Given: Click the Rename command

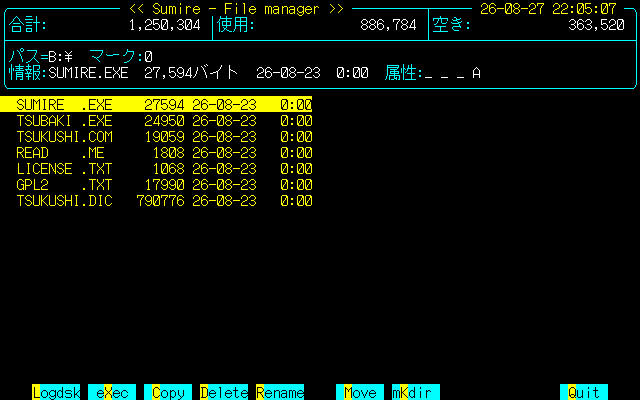Looking at the screenshot, I should coord(280,392).
